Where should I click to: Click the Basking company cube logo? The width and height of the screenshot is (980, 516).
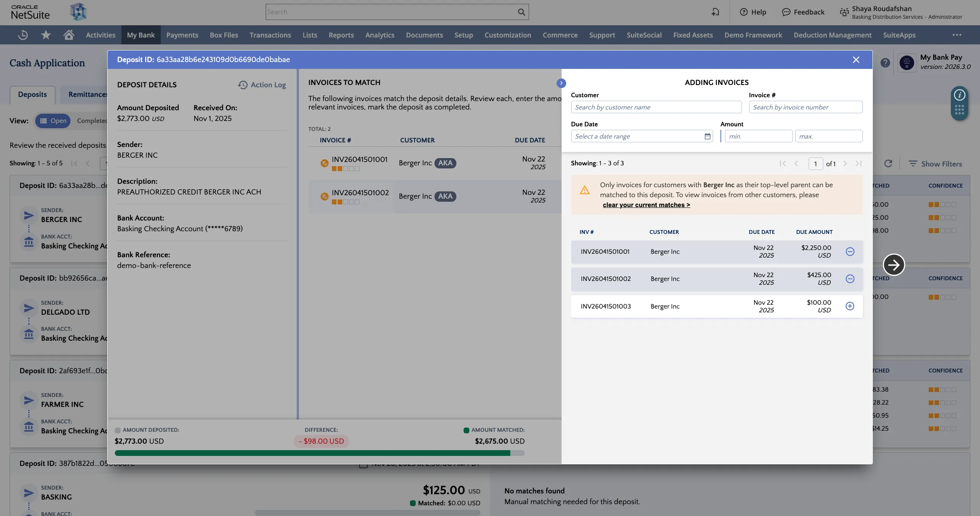(x=78, y=12)
